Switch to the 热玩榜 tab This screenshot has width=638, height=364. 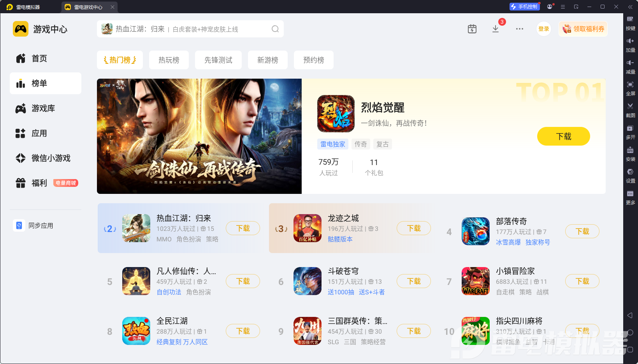pyautogui.click(x=169, y=60)
